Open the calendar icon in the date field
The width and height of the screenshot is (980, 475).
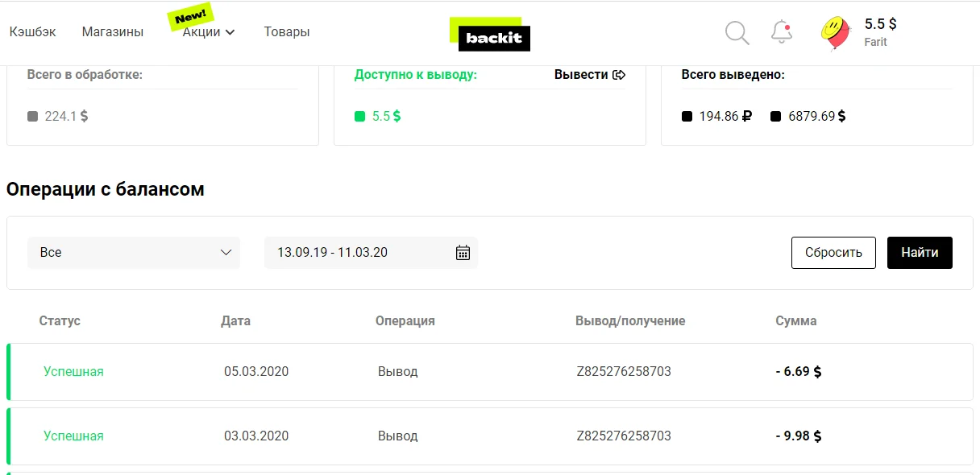(x=463, y=253)
